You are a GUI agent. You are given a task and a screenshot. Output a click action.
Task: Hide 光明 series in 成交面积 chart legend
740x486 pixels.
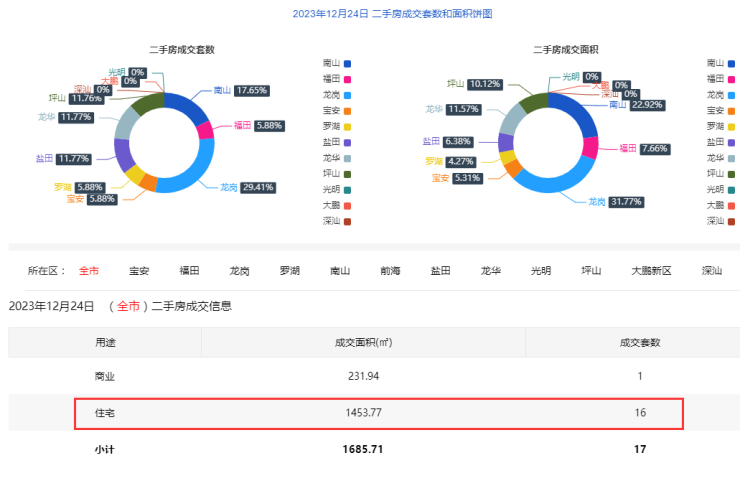click(x=720, y=189)
